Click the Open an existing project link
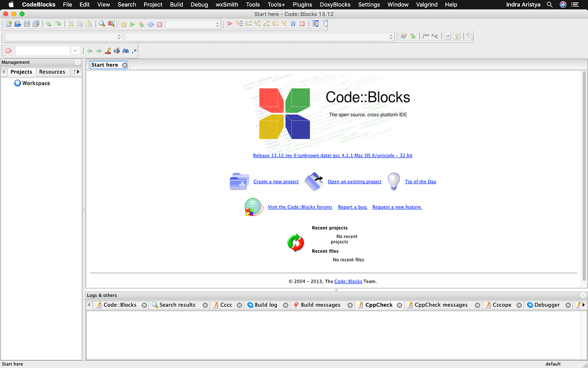Screen dimensions: 588x368 [355, 182]
